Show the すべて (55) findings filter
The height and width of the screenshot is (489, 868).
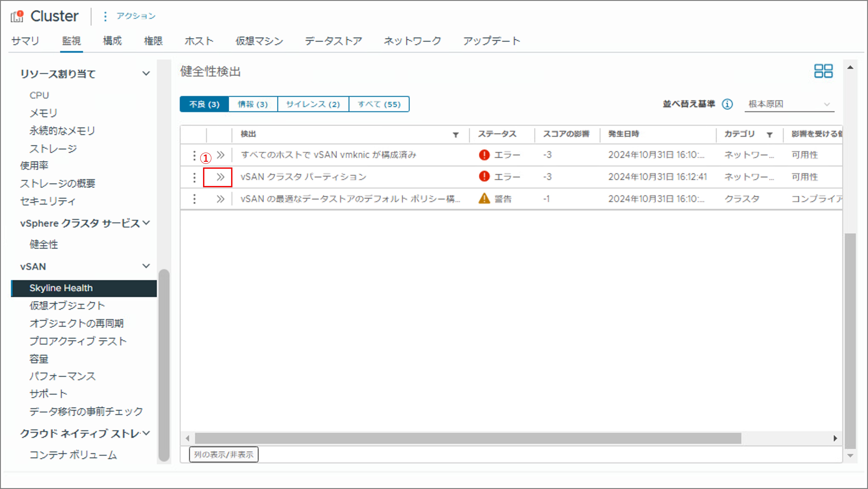coord(379,104)
